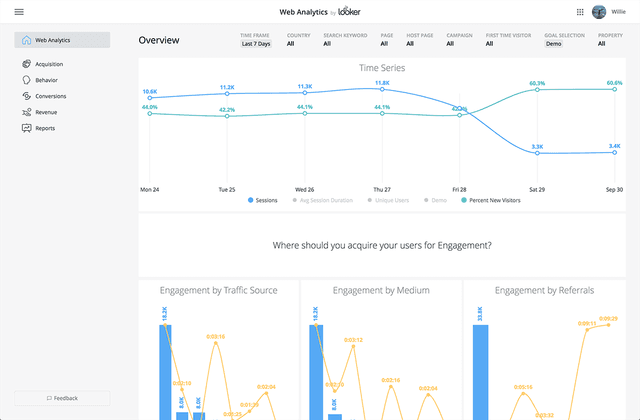Select Web Analytics in sidebar
Image resolution: width=640 pixels, height=420 pixels.
coord(62,40)
